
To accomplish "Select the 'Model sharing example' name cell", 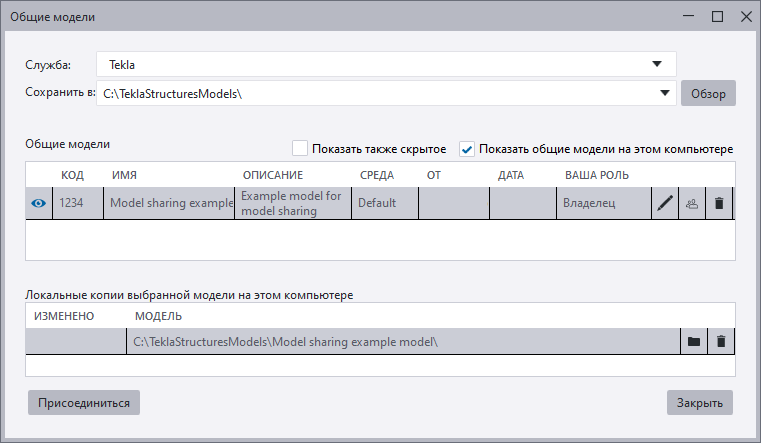I will 169,203.
